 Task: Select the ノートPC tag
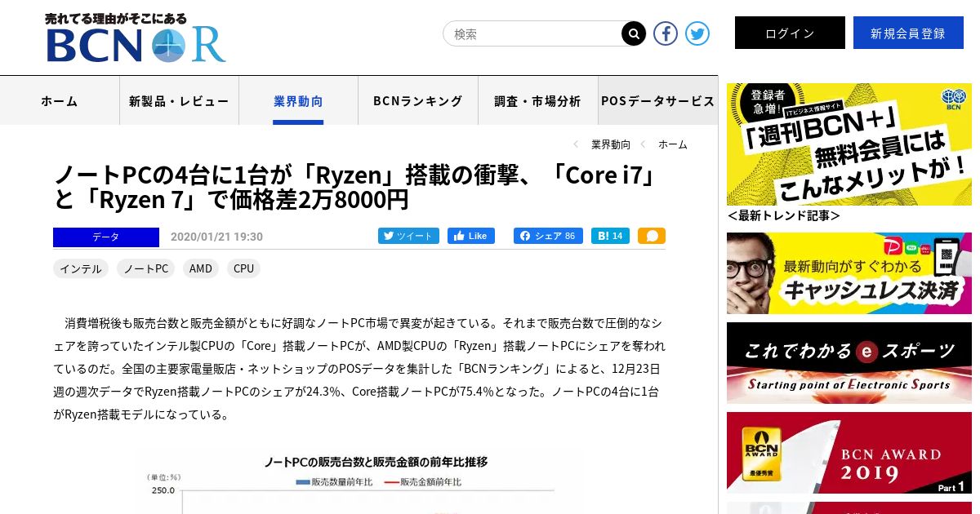pos(145,268)
